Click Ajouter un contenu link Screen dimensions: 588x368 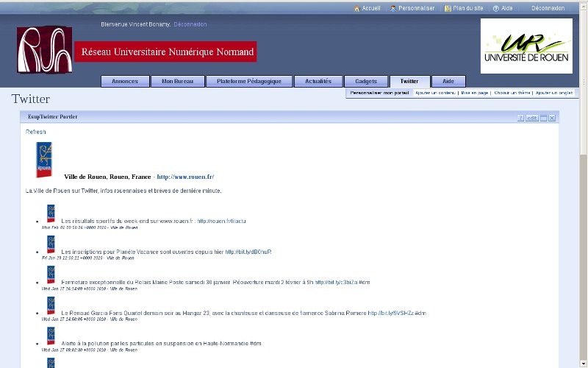click(434, 93)
